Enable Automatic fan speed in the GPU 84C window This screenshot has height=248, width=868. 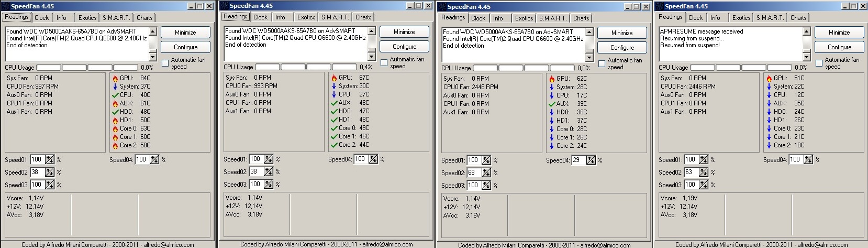165,63
